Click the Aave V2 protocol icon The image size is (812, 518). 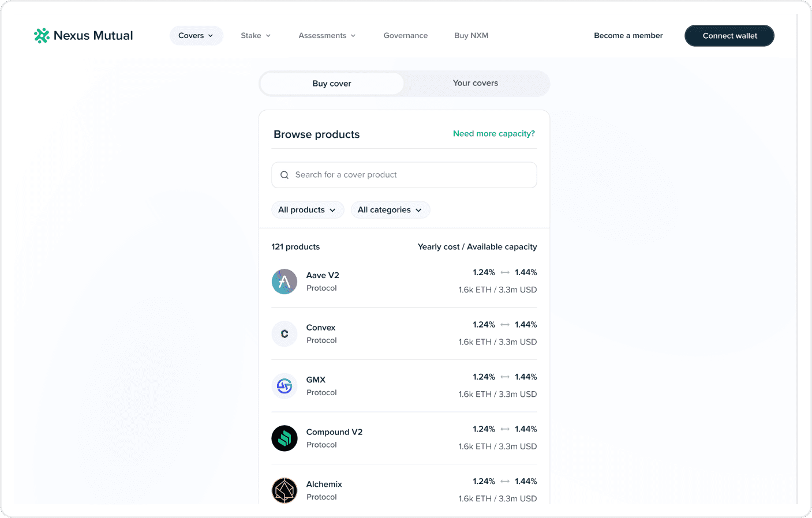(285, 281)
